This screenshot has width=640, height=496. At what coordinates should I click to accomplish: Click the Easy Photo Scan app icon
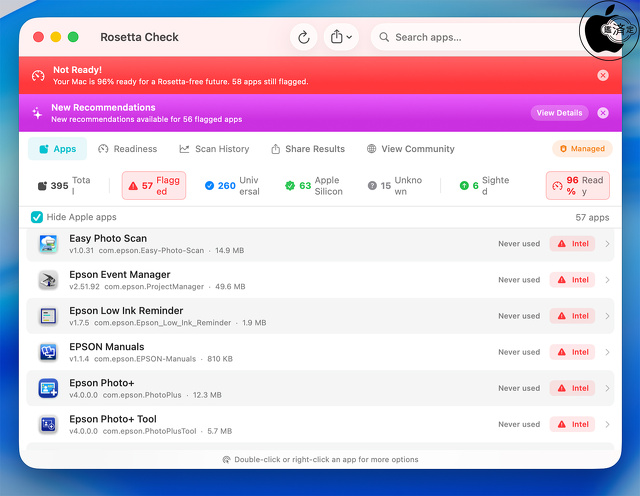coord(48,244)
